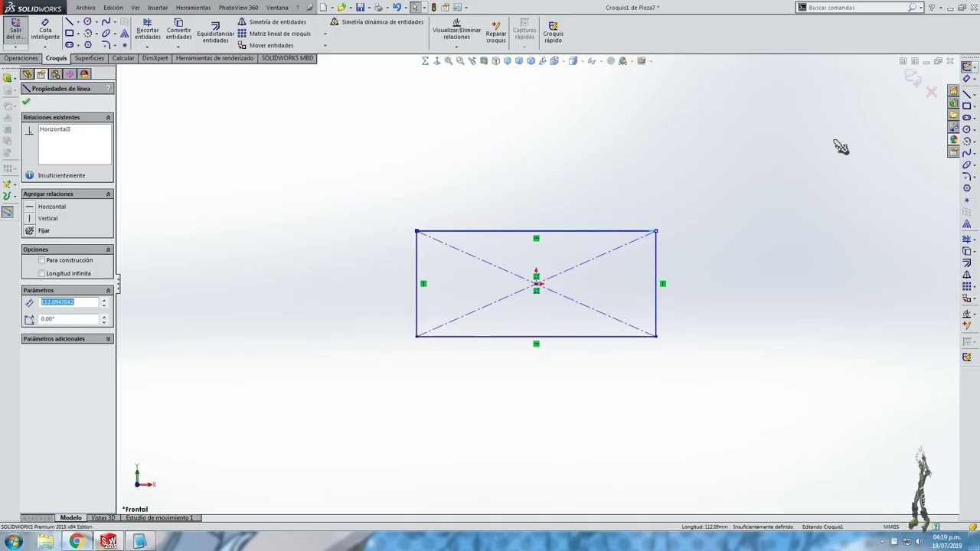Collapse the Agregar relaciones section
The image size is (980, 551).
pyautogui.click(x=108, y=194)
